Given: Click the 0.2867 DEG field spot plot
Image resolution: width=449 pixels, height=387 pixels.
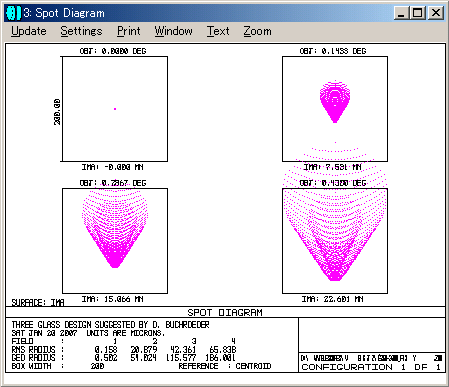Looking at the screenshot, I should point(115,241).
